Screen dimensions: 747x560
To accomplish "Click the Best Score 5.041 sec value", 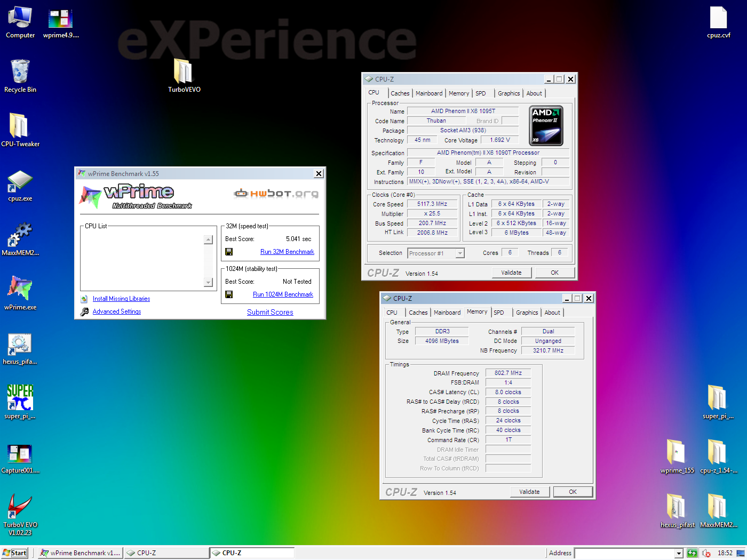I will coord(298,239).
